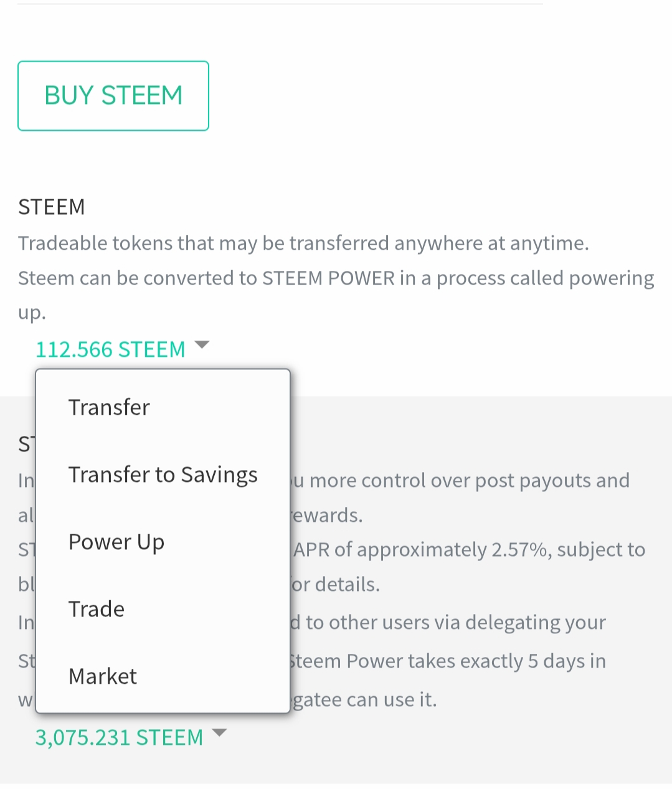The width and height of the screenshot is (672, 789).
Task: Click the arrow beside 112.566 STEEM
Action: point(202,344)
